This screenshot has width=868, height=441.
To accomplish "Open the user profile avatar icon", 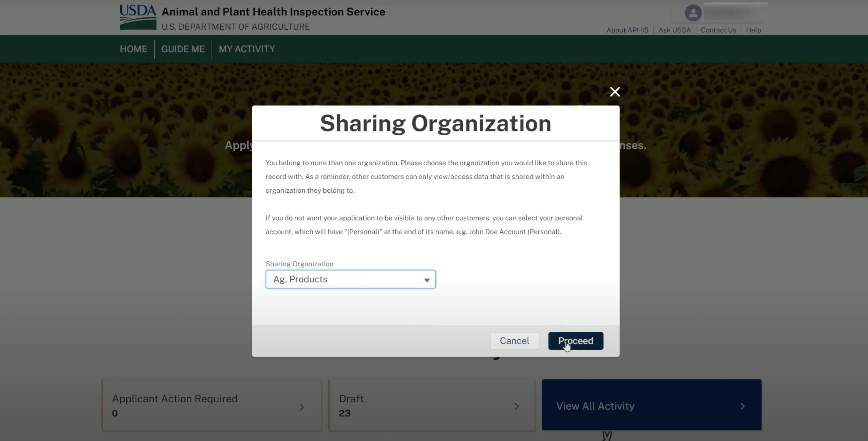I will pos(693,13).
